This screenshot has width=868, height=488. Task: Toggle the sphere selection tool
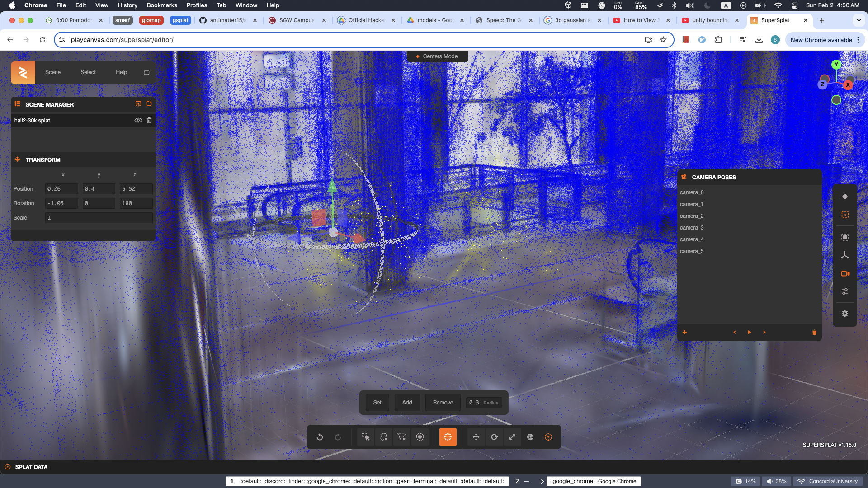[448, 437]
